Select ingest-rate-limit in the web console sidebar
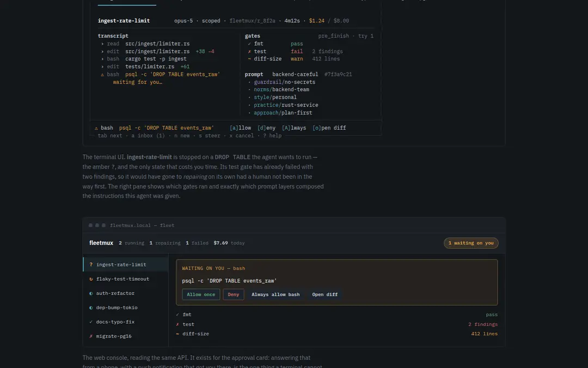588x368 pixels. pyautogui.click(x=126, y=265)
